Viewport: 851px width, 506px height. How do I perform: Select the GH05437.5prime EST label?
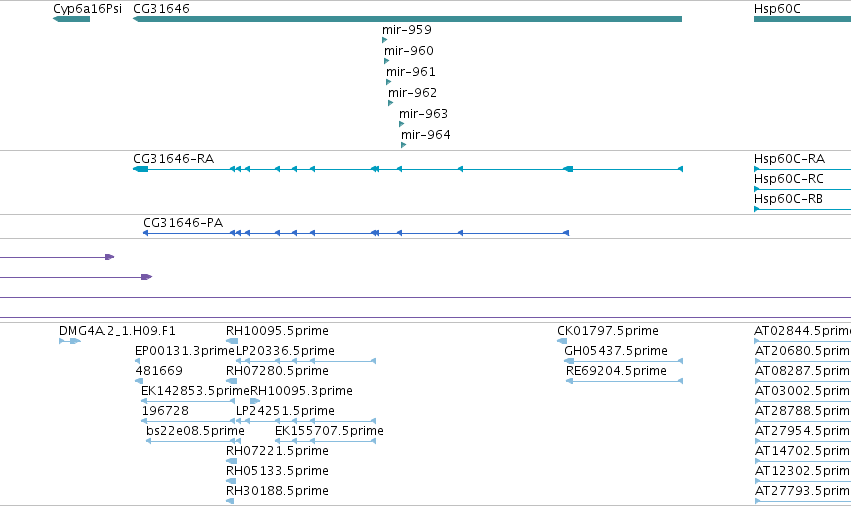coord(616,351)
